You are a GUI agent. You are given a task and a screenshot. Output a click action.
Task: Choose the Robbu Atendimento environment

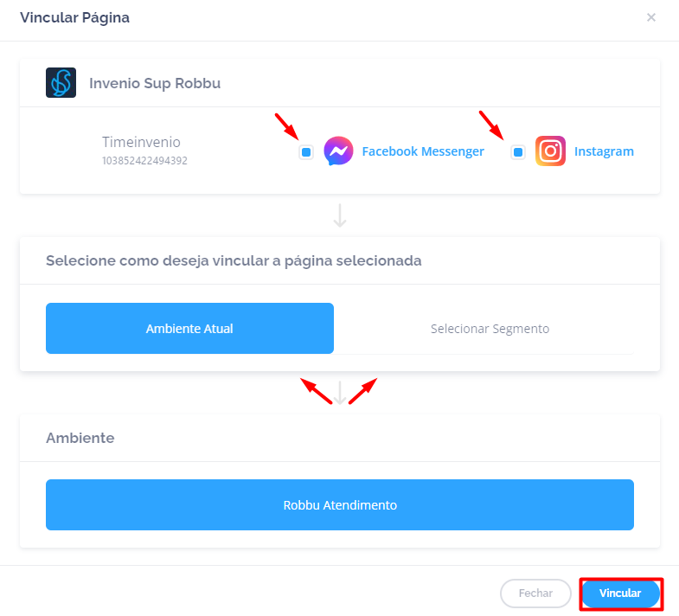coord(340,504)
